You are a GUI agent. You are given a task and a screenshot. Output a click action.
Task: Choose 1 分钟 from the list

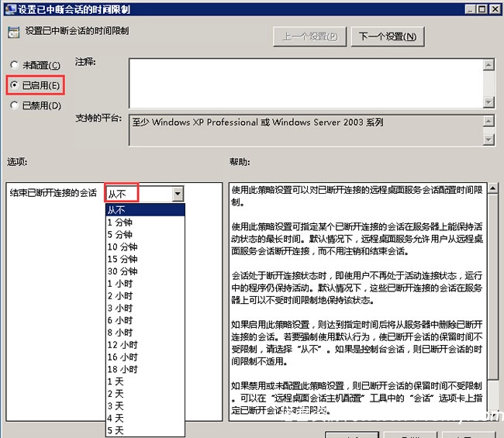point(145,222)
